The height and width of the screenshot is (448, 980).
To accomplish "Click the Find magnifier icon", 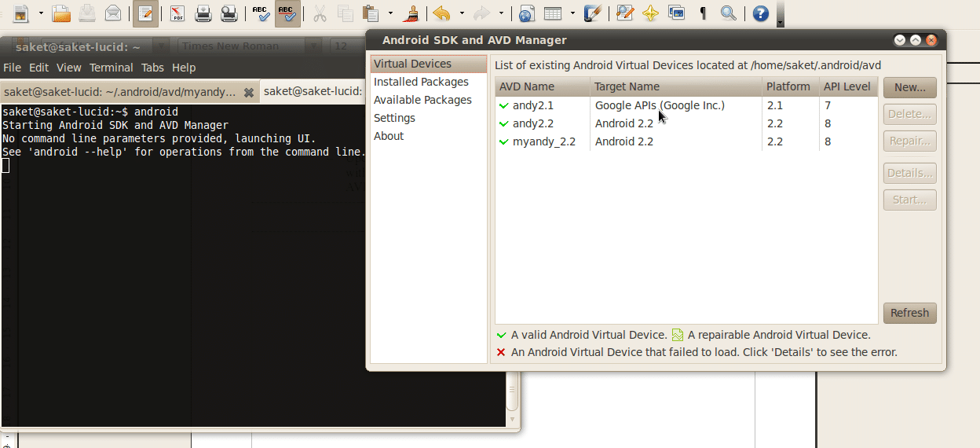I will (x=728, y=13).
